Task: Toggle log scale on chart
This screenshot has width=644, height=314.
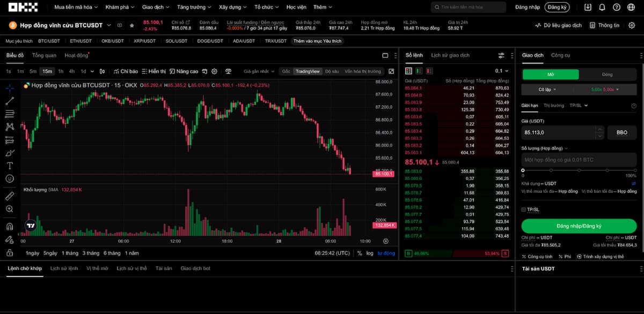Action: pos(370,253)
